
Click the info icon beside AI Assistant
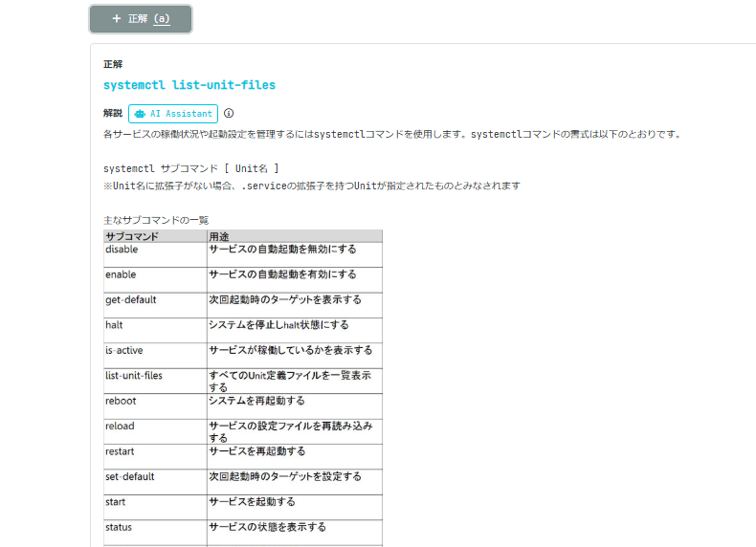pos(229,114)
